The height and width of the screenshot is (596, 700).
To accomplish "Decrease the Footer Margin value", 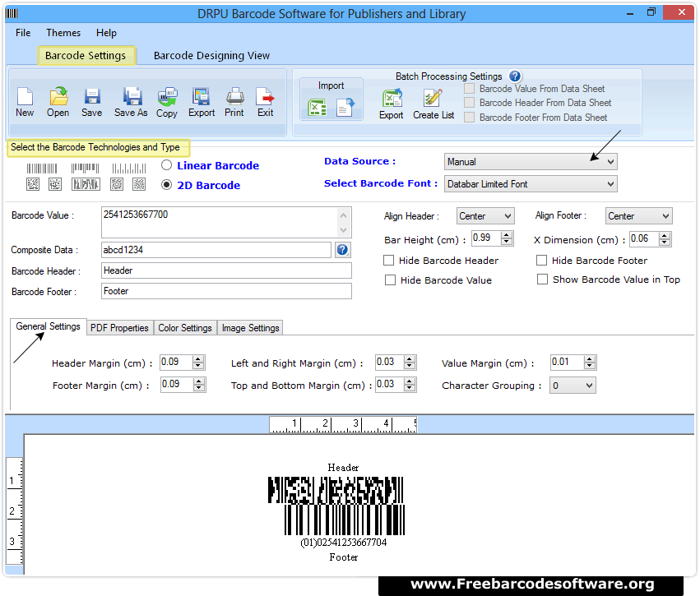I will tap(199, 388).
